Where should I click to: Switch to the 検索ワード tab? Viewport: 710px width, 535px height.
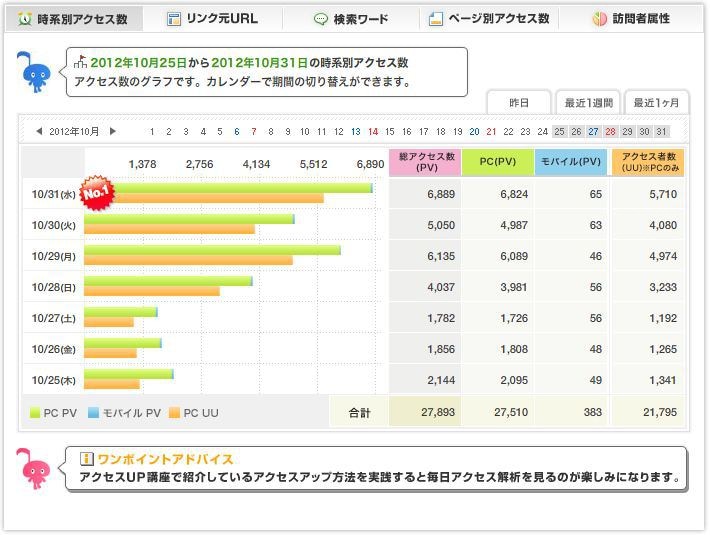tap(351, 19)
